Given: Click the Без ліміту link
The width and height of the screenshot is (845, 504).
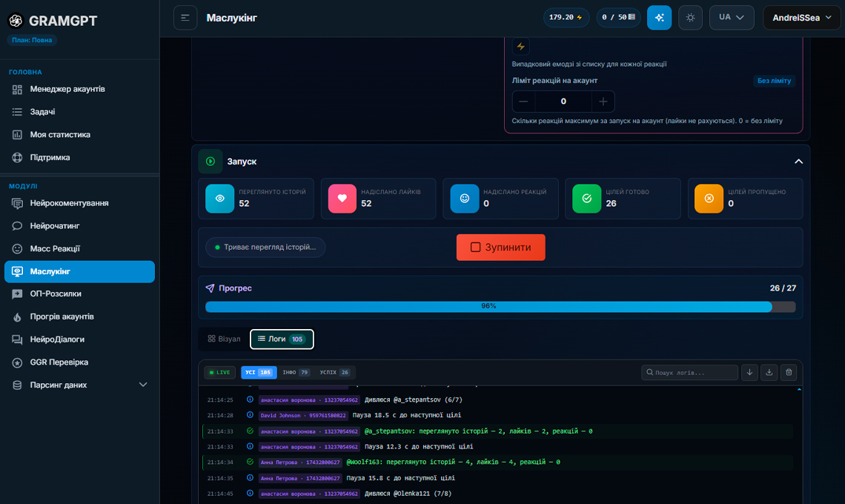Looking at the screenshot, I should tap(774, 81).
